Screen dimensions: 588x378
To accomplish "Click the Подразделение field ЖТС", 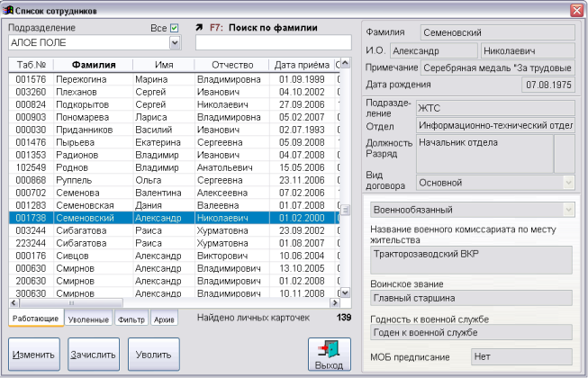I will click(x=495, y=108).
